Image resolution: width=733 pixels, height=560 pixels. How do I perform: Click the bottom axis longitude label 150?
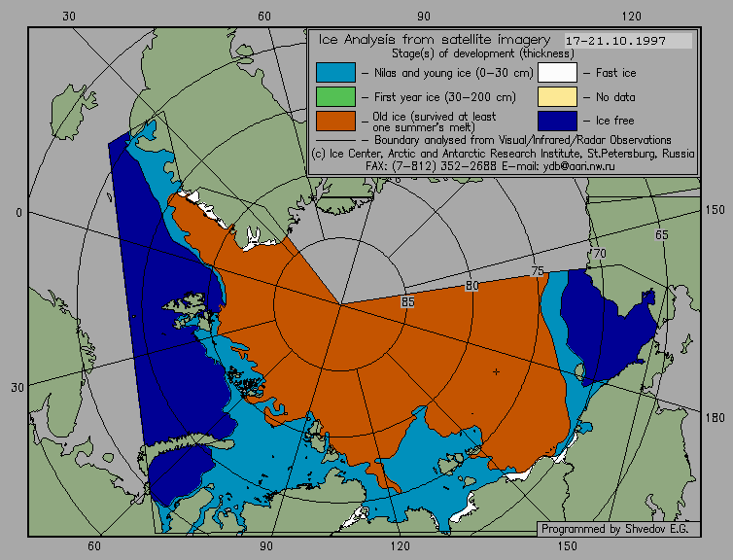click(567, 546)
